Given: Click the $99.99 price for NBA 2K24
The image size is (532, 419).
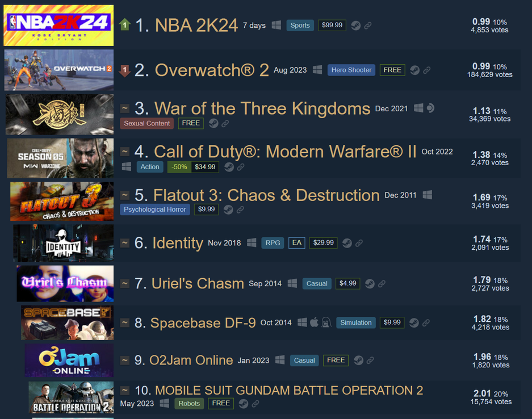Looking at the screenshot, I should [x=332, y=25].
